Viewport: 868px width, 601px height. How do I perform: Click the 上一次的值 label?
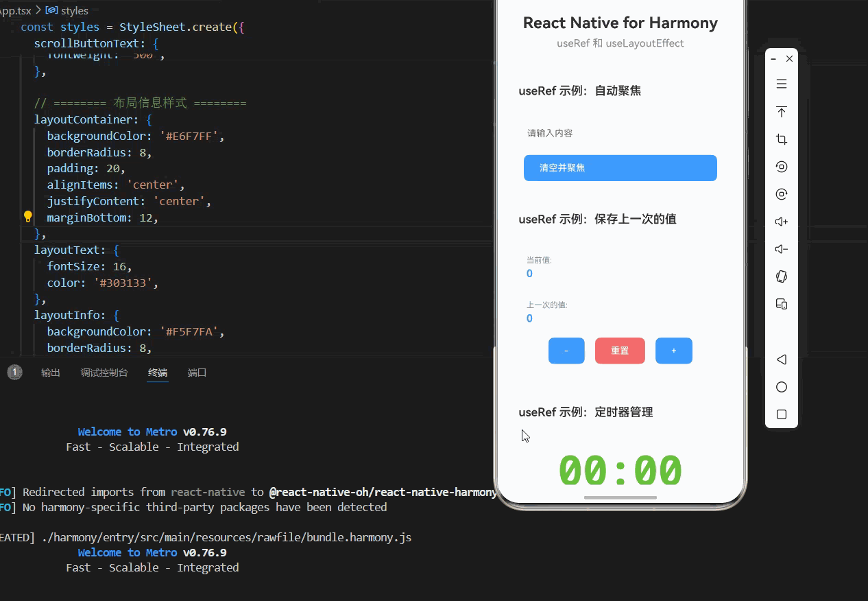coord(547,305)
